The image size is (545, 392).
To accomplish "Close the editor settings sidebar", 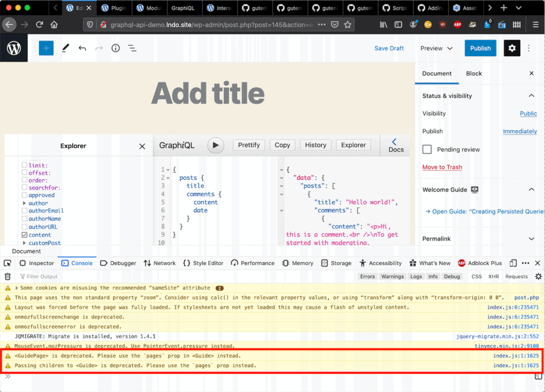I will [x=532, y=73].
